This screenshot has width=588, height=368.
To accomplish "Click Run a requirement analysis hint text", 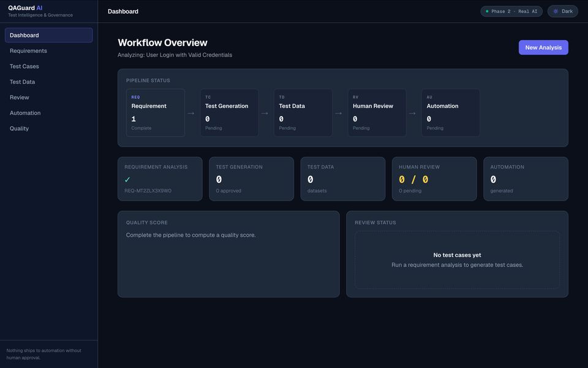I will 457,265.
